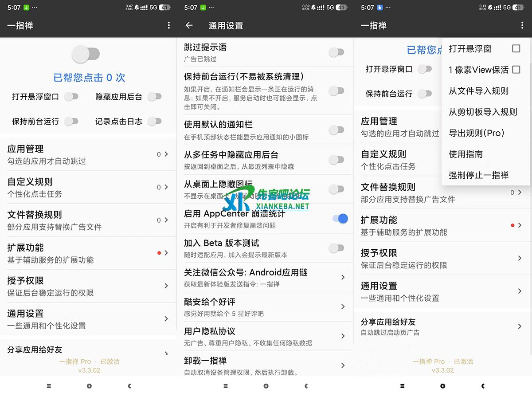Expand the 酷安给个好评 chevron
The width and height of the screenshot is (532, 397).
click(343, 307)
